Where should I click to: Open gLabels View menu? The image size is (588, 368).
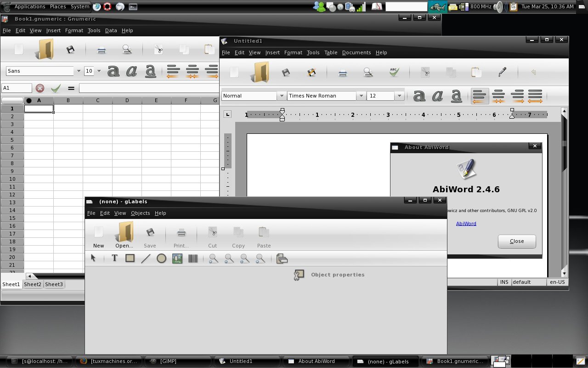120,213
